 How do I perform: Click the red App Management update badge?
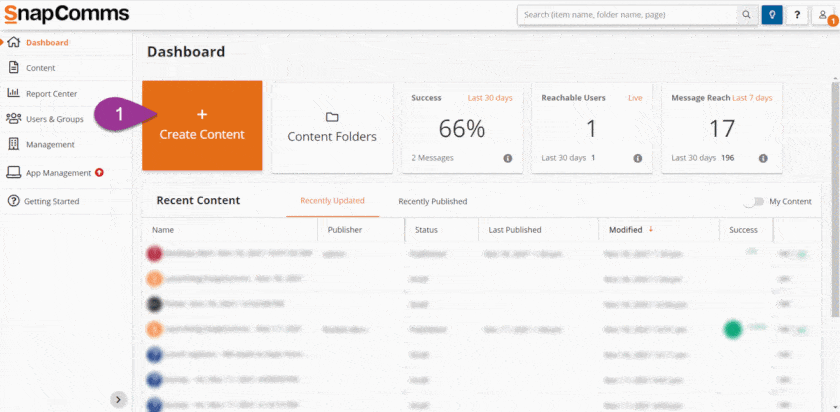point(99,173)
